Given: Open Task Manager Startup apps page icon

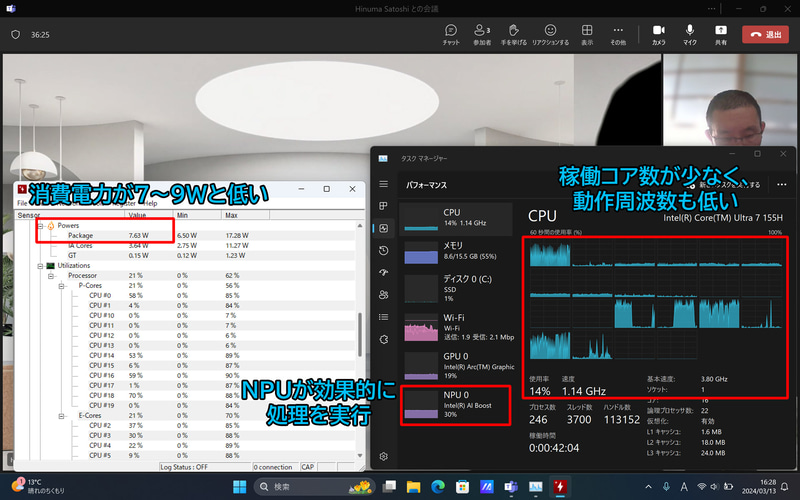Looking at the screenshot, I should [x=384, y=272].
